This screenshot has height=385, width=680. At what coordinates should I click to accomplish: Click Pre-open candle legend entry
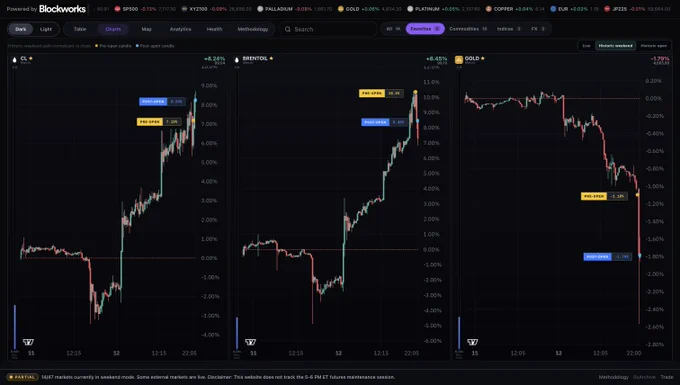click(113, 46)
